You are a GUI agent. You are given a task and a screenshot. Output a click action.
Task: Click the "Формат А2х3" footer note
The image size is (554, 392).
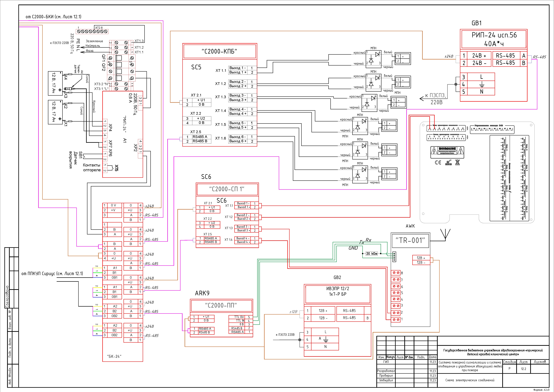click(541, 390)
